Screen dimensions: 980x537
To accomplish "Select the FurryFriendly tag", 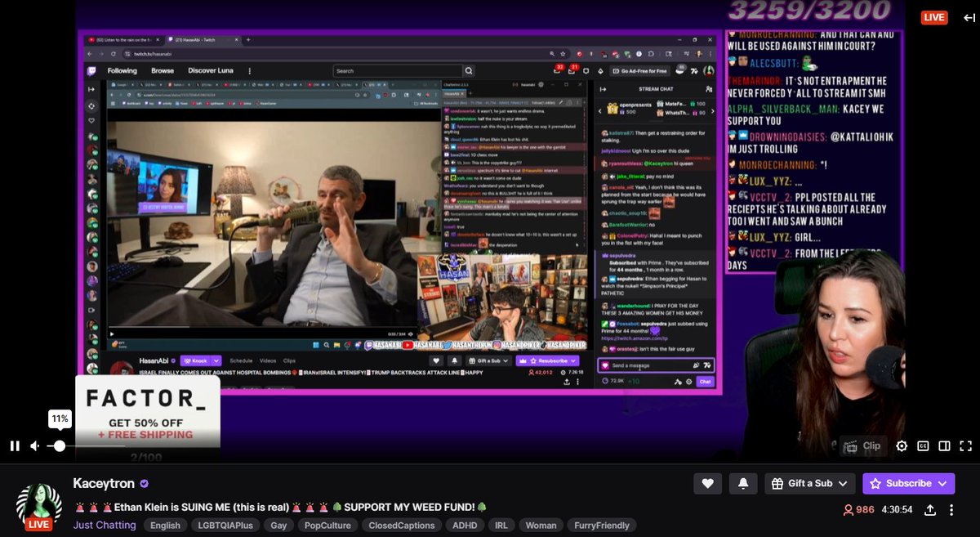I will click(x=600, y=526).
